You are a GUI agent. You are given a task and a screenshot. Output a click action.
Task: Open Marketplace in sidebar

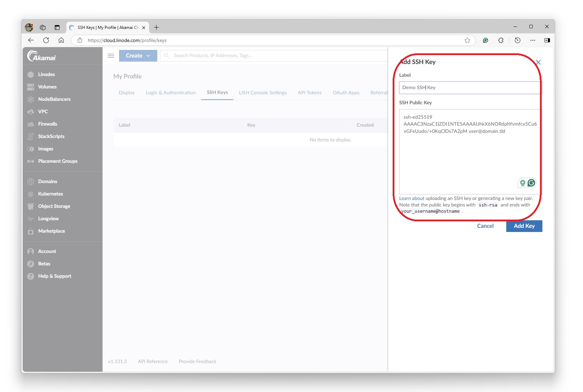point(51,231)
